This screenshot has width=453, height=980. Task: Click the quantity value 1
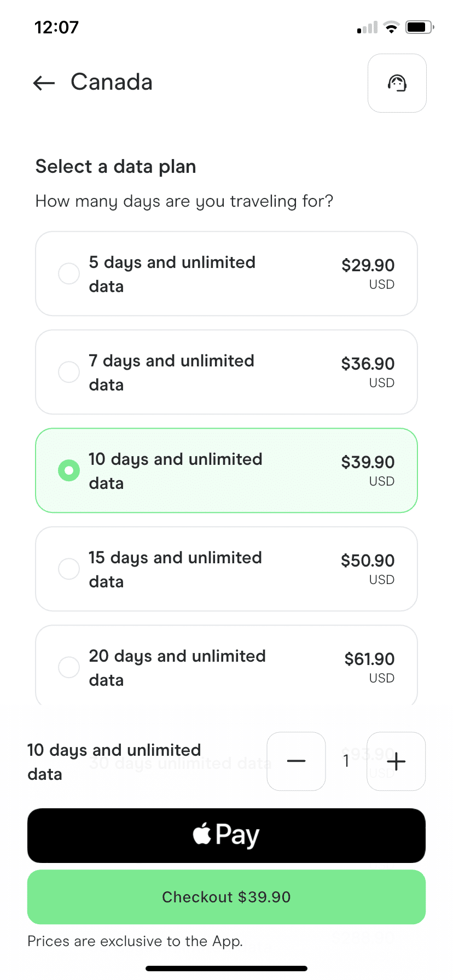pyautogui.click(x=346, y=761)
